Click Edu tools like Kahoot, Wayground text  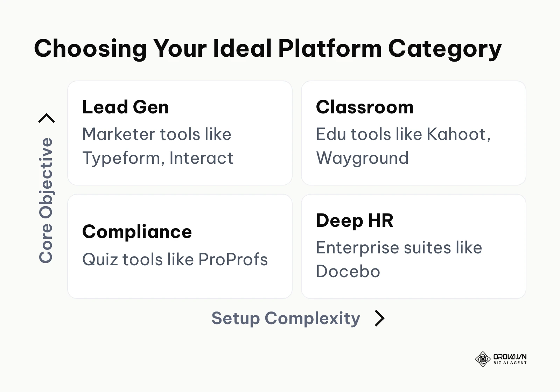pos(404,146)
